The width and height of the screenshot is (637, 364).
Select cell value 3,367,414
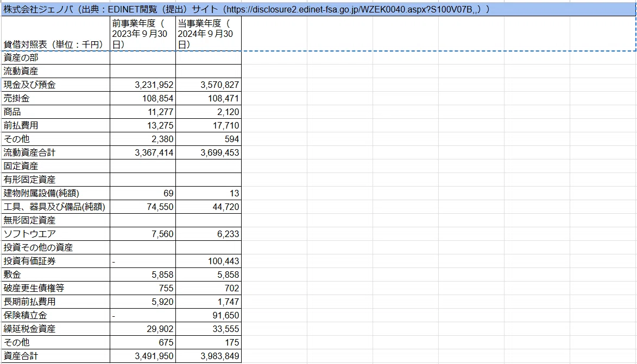click(143, 152)
